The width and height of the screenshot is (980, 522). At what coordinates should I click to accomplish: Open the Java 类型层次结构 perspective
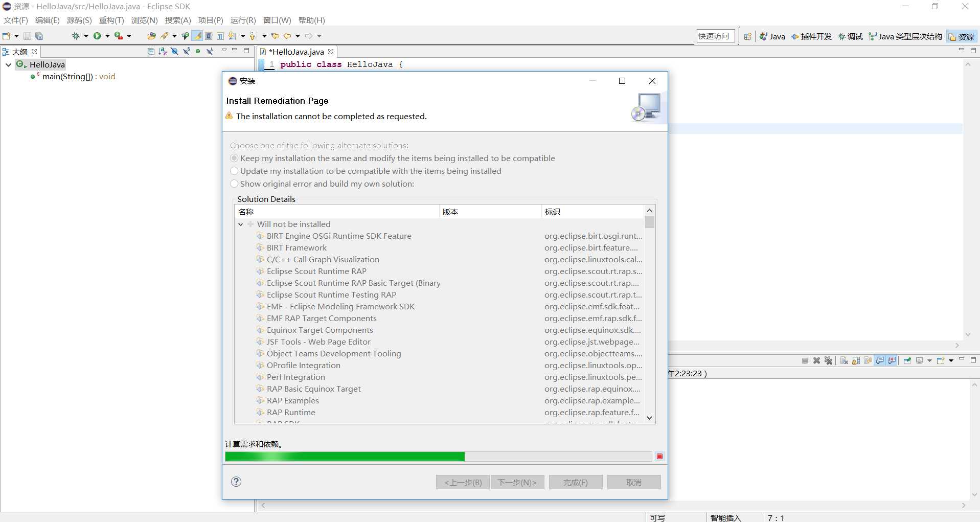(905, 36)
